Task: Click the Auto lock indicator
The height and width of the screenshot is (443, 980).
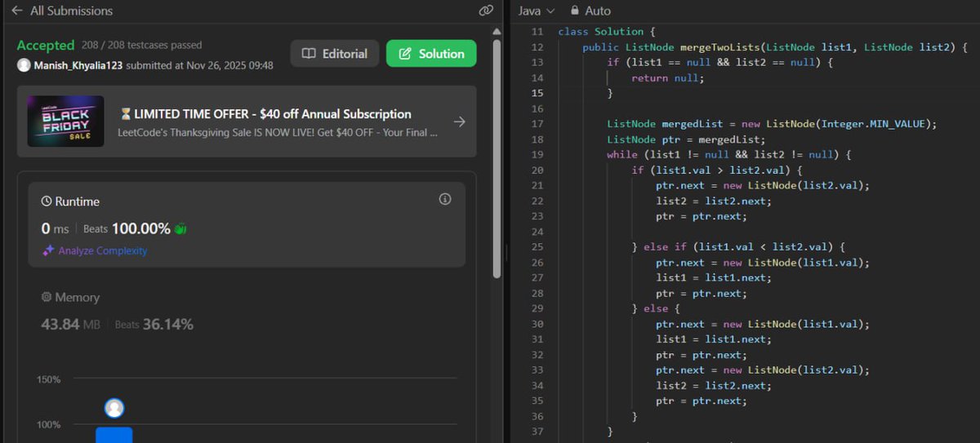Action: click(590, 11)
